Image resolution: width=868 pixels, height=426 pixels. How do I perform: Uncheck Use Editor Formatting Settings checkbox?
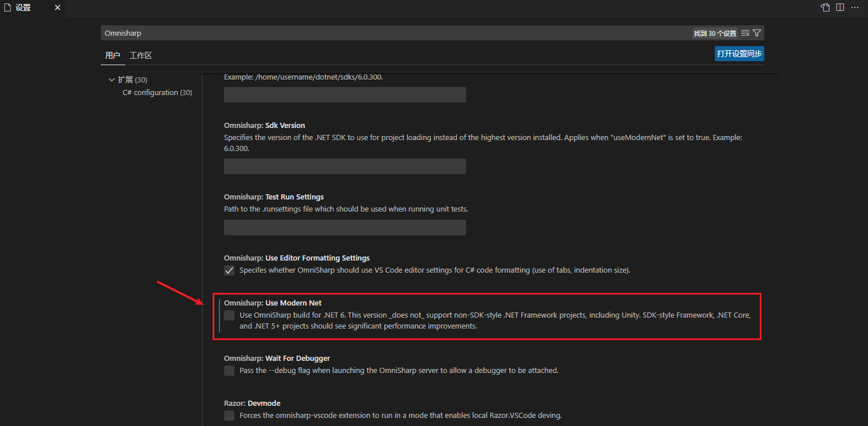click(x=229, y=270)
